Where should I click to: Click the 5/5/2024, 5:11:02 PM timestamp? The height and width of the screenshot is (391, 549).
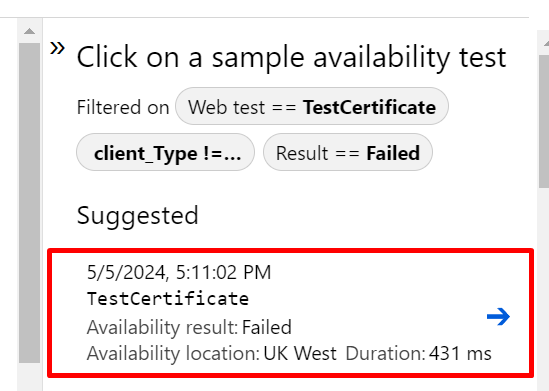click(179, 272)
